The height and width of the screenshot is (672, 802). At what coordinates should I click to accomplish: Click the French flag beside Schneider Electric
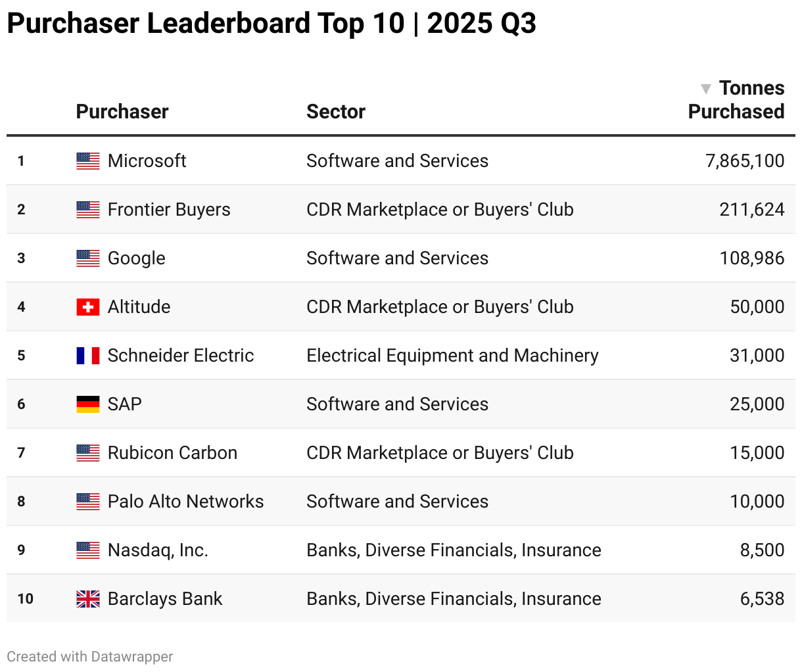(x=88, y=356)
